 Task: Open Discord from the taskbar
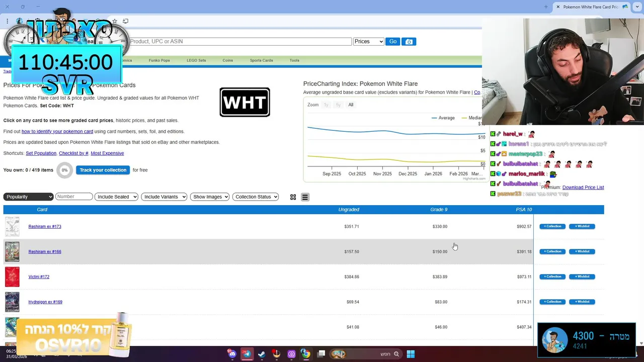(232, 354)
